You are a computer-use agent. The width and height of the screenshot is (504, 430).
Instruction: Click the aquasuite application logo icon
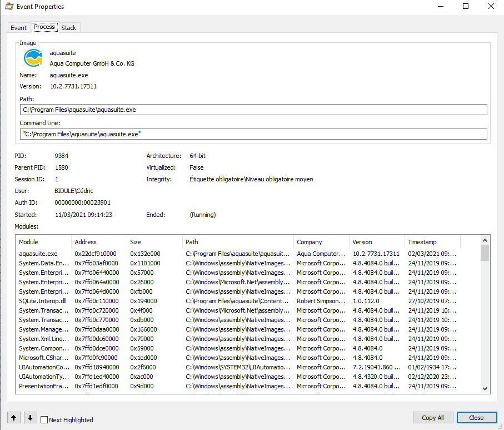click(33, 58)
